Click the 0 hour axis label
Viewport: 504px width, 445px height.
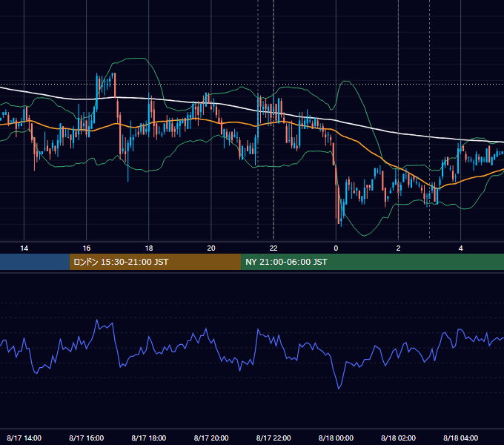tap(336, 248)
